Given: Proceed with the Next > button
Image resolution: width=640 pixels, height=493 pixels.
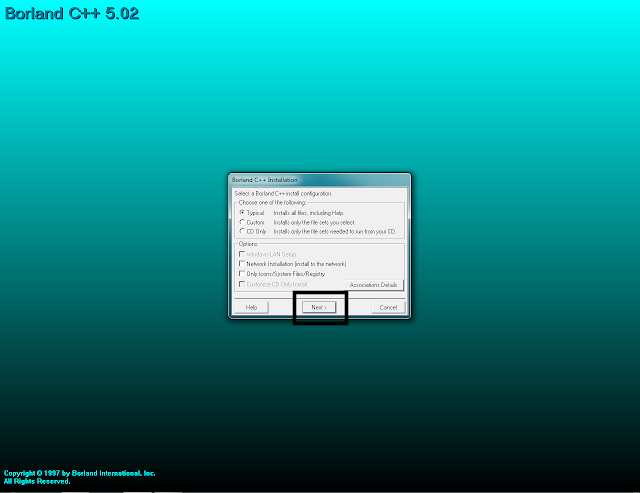Looking at the screenshot, I should (x=319, y=307).
